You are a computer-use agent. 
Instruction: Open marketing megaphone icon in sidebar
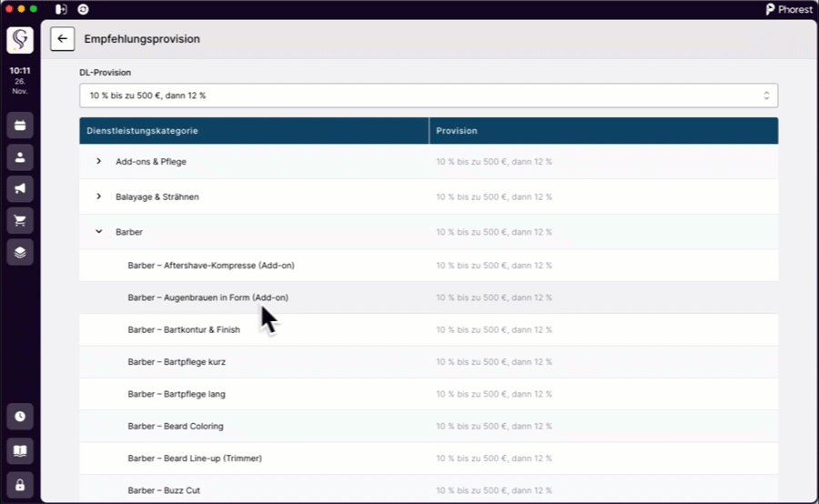point(20,188)
